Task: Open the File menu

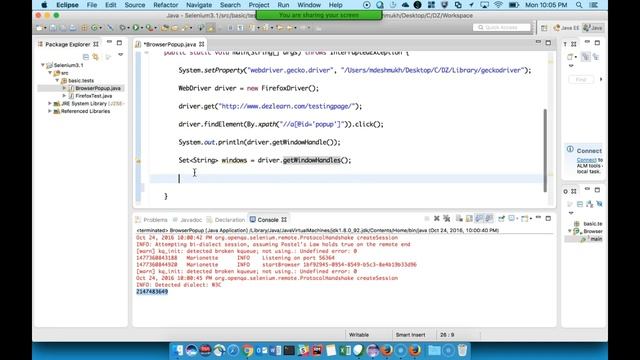Action: point(92,5)
